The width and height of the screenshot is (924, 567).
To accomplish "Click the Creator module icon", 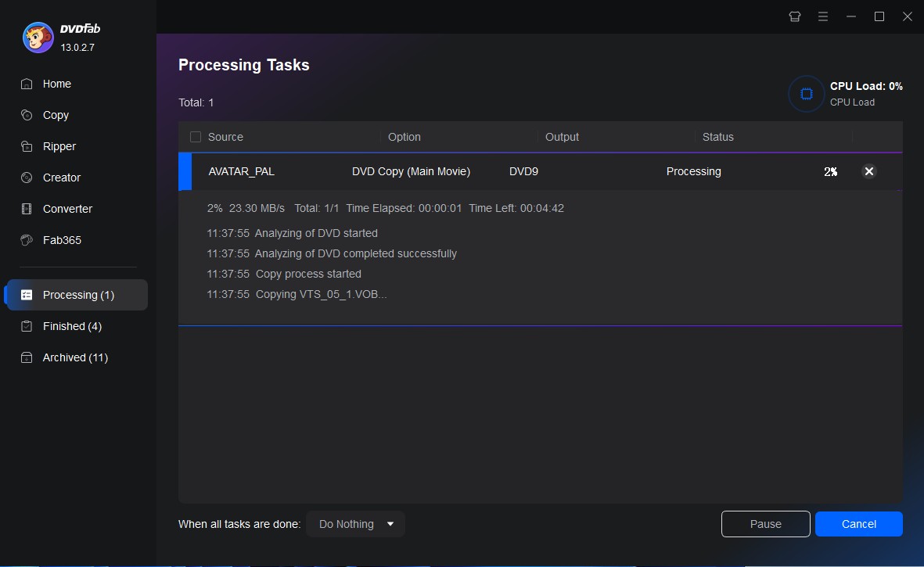I will pyautogui.click(x=27, y=178).
